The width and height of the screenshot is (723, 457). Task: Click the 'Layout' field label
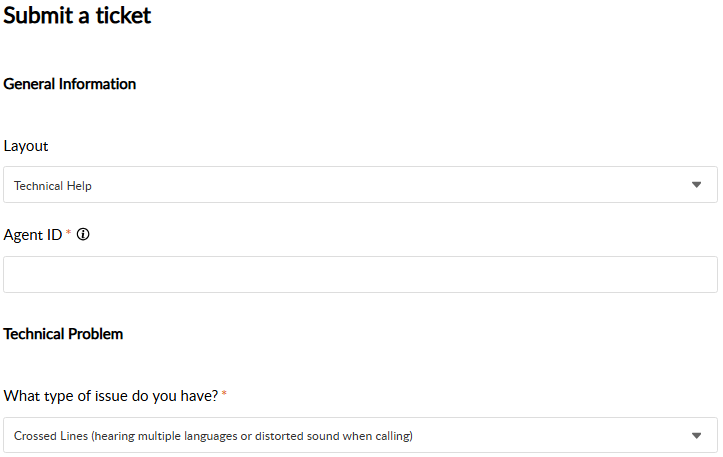coord(26,146)
